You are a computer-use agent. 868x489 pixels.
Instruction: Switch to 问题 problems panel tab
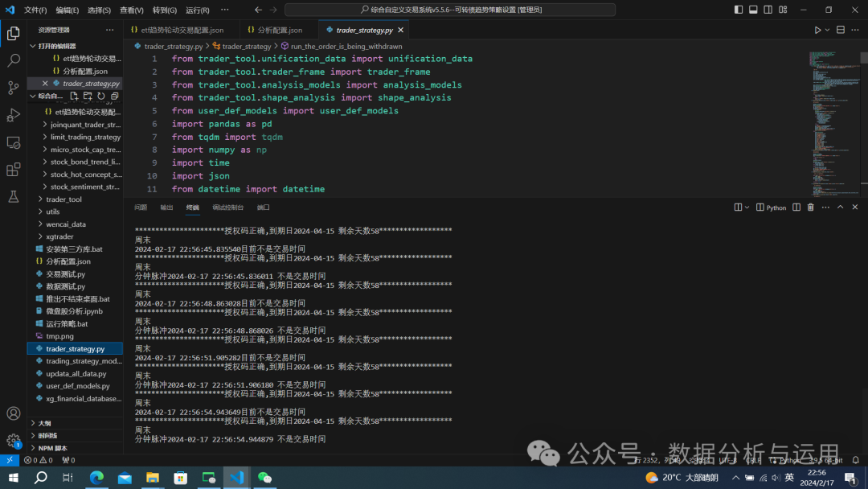pyautogui.click(x=141, y=208)
